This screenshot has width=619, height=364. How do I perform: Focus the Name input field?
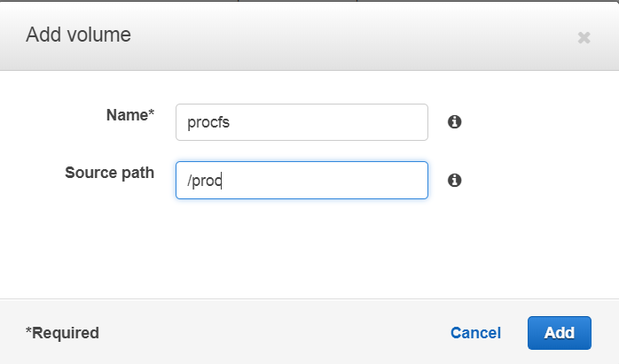pos(302,122)
